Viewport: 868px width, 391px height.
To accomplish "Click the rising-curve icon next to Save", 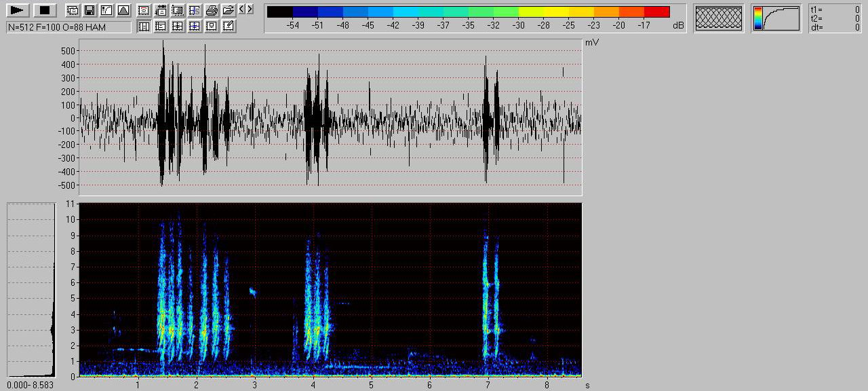I will point(106,10).
